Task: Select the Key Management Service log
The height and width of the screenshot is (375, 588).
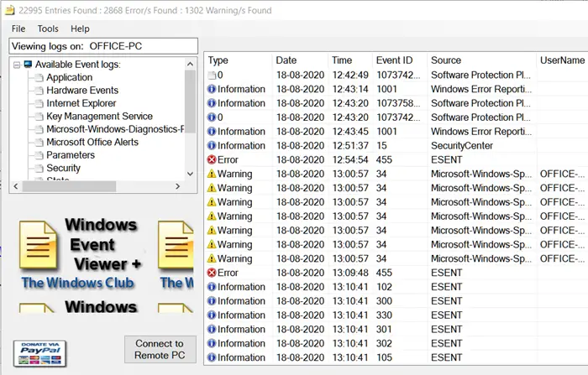Action: 99,116
